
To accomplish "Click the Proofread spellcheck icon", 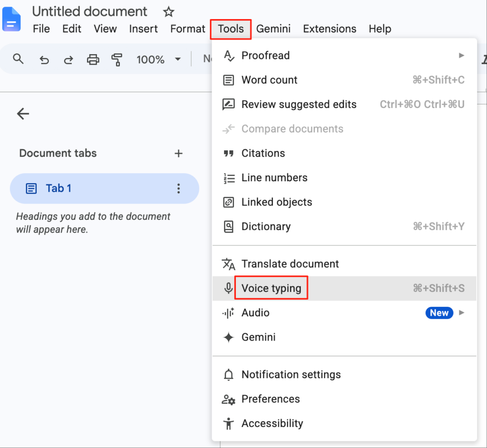I will click(x=229, y=56).
